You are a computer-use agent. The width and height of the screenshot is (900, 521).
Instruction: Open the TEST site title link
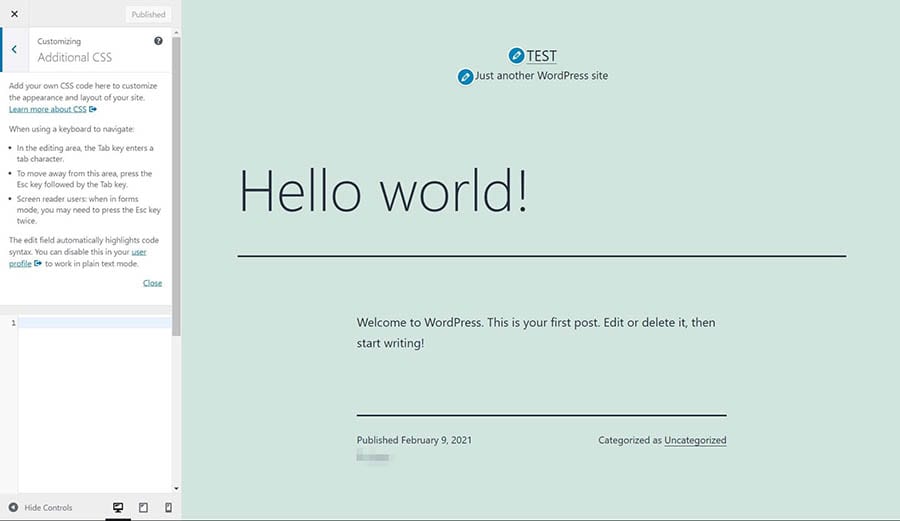point(542,57)
